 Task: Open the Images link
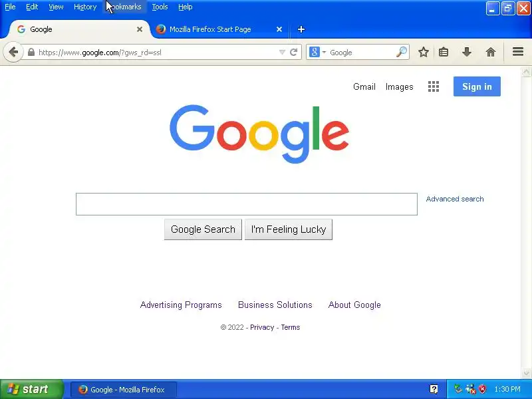click(400, 87)
